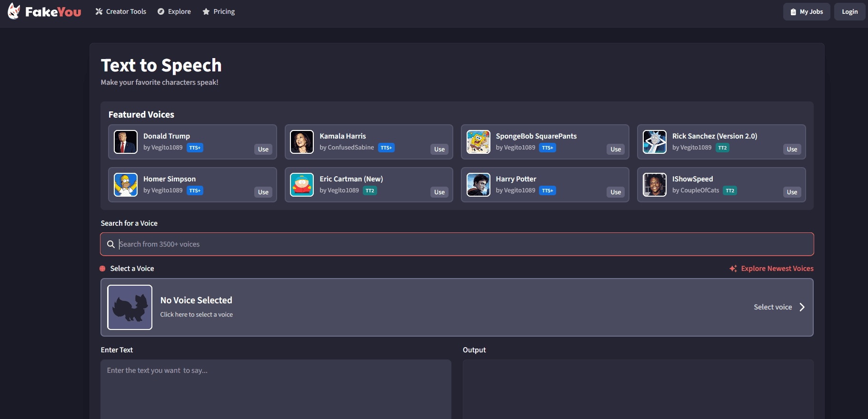868x419 pixels.
Task: Click TT2 badge on IShowSpeed card
Action: click(x=730, y=190)
